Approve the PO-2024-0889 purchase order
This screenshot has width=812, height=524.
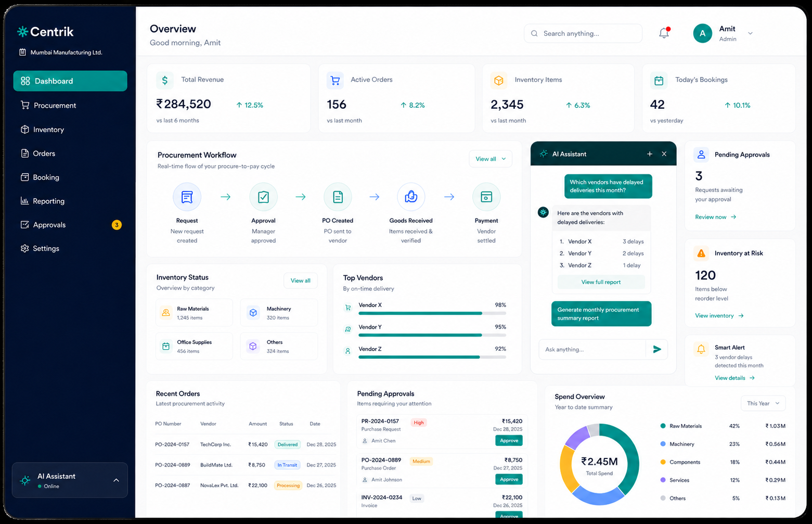click(x=509, y=479)
